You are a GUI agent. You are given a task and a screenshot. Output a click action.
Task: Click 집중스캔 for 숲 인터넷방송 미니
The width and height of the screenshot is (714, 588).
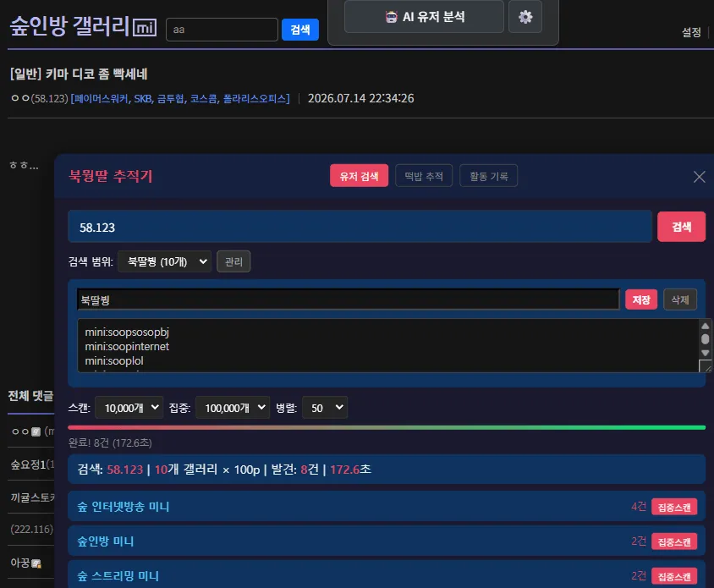coord(674,507)
